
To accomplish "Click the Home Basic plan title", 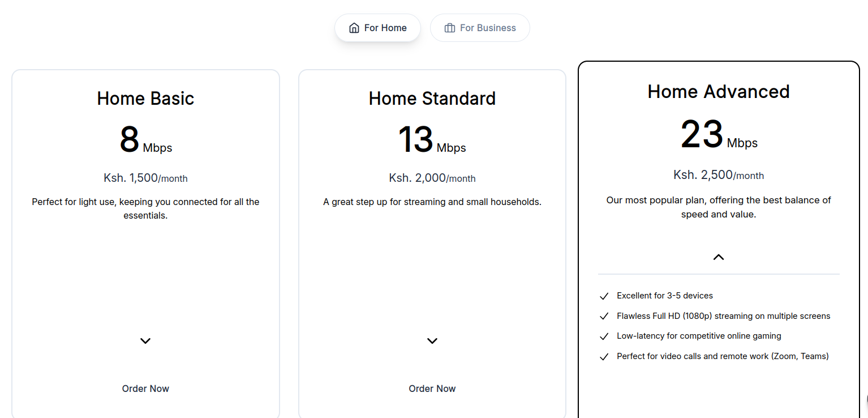I will (x=145, y=98).
